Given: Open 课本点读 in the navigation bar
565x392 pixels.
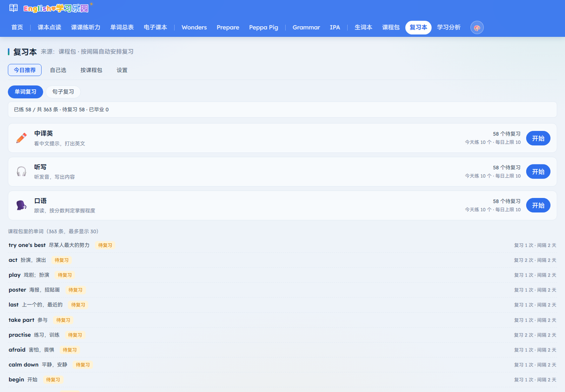Looking at the screenshot, I should pos(49,27).
